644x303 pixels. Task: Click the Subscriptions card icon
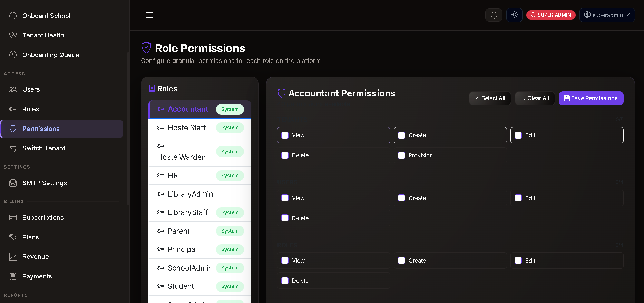pos(13,217)
